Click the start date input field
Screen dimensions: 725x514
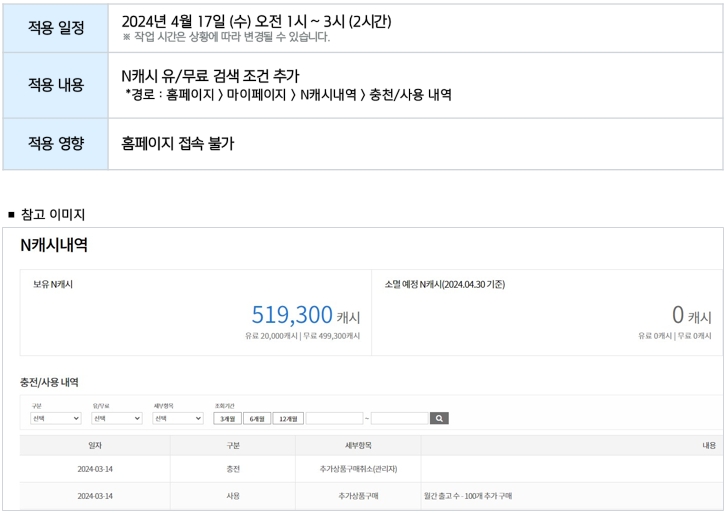coord(335,418)
